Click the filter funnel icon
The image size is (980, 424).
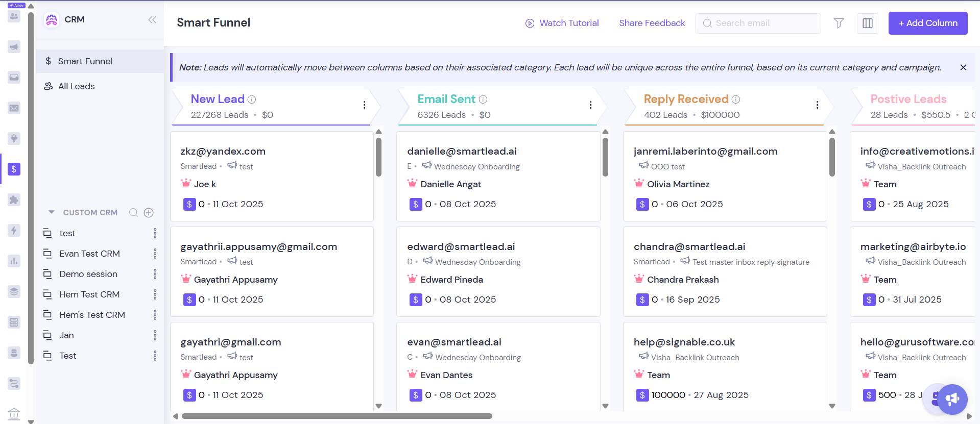coord(839,23)
